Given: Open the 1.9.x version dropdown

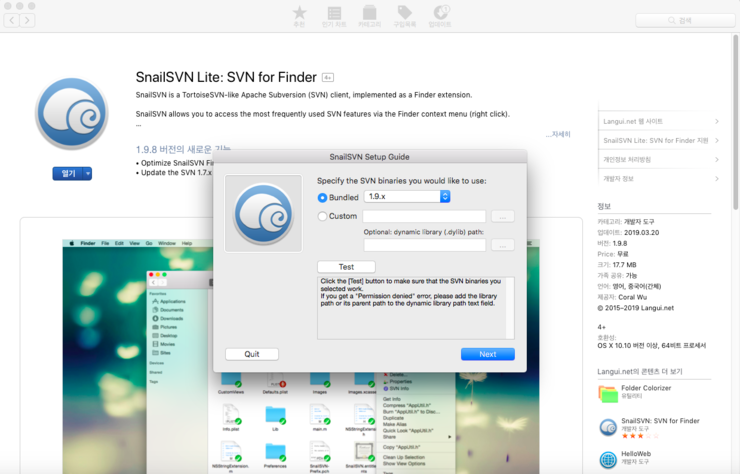Looking at the screenshot, I should click(x=407, y=197).
